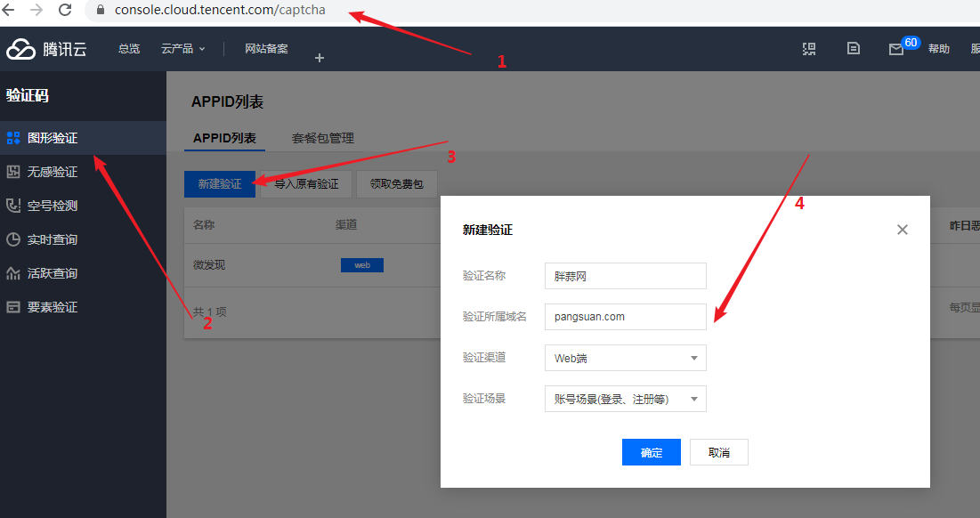980x518 pixels.
Task: Click the plus icon in top navigation
Action: (320, 58)
